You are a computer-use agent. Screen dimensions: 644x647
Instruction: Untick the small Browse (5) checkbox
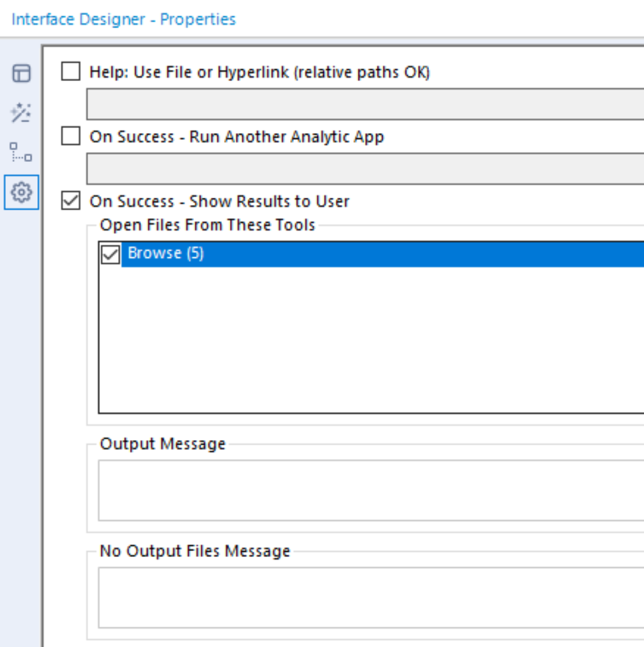[110, 255]
